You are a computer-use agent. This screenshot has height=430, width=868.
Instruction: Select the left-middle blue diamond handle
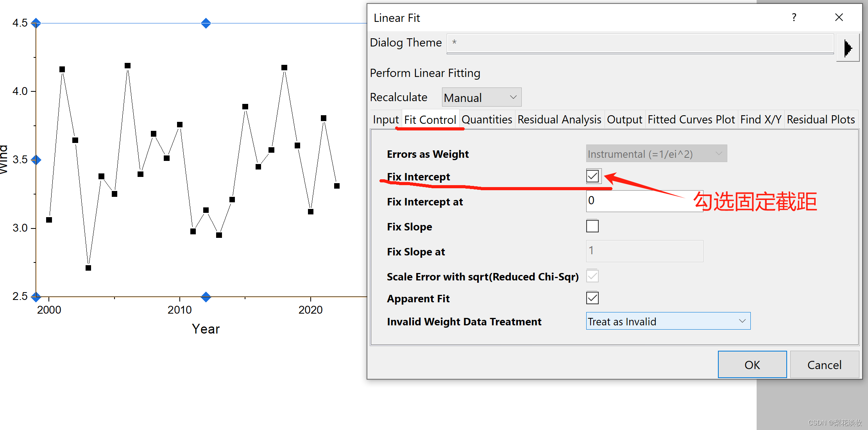(36, 160)
